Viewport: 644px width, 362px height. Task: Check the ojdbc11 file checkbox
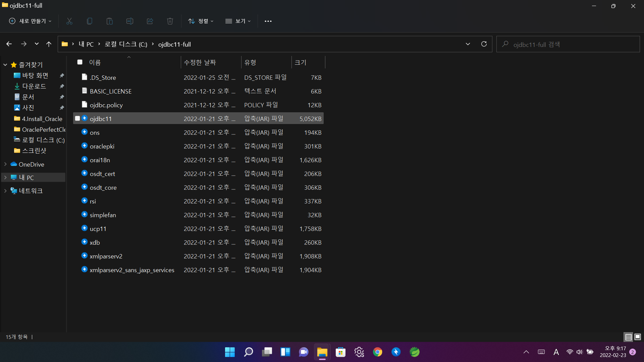click(77, 119)
